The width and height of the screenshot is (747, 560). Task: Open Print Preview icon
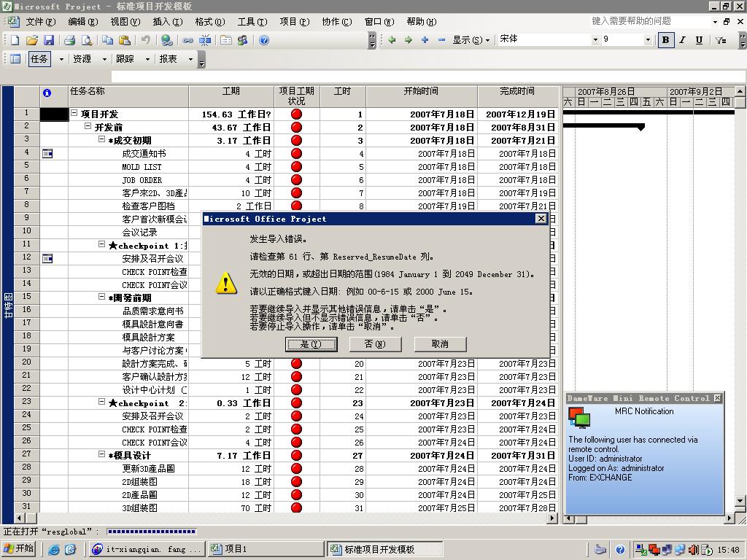87,40
